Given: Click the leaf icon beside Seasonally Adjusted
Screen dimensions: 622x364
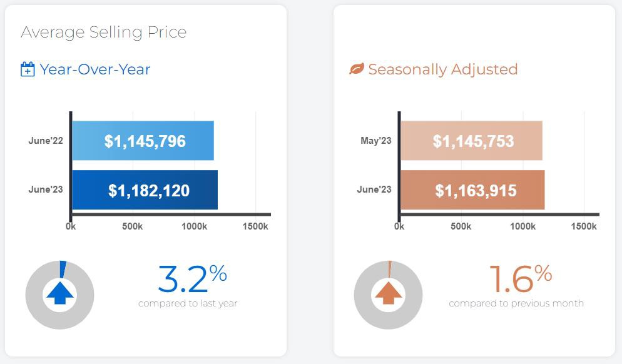Looking at the screenshot, I should [x=356, y=69].
